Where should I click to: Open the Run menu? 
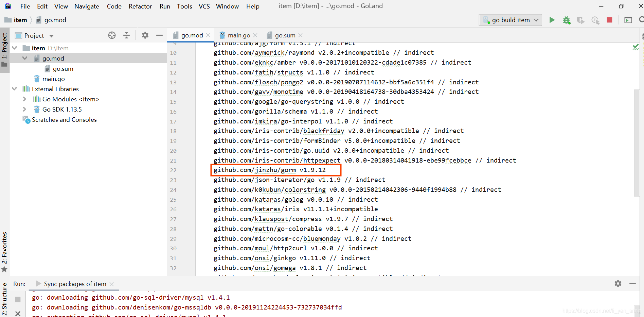165,6
